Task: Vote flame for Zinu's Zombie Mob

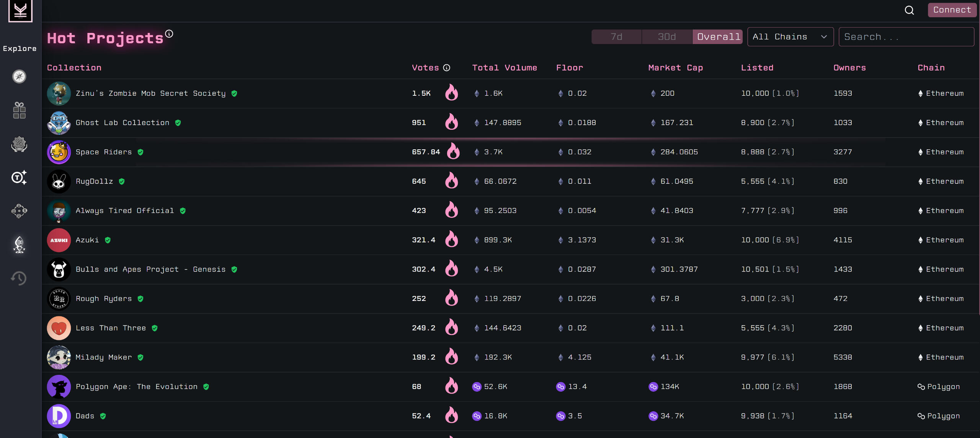Action: (452, 93)
